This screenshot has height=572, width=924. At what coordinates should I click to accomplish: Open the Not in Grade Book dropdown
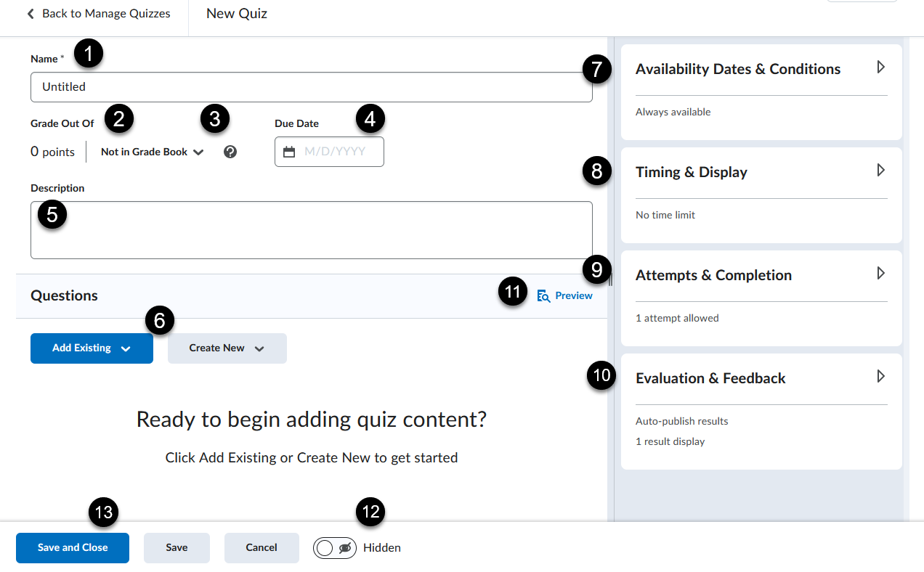(x=152, y=152)
